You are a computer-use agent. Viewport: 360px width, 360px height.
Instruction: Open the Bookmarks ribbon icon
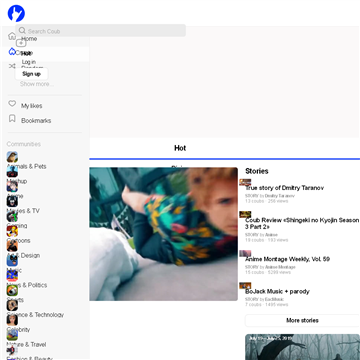click(x=12, y=118)
